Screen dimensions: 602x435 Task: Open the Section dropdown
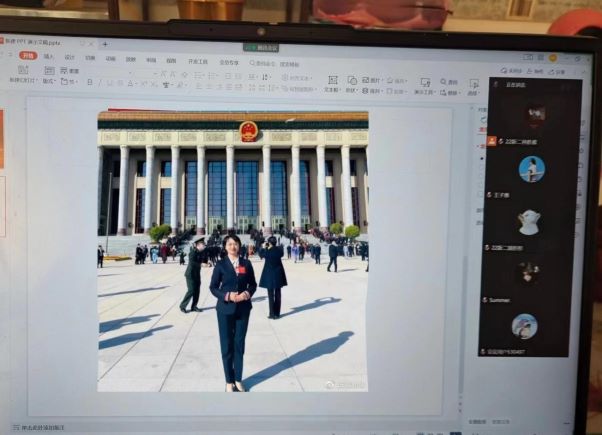click(69, 81)
